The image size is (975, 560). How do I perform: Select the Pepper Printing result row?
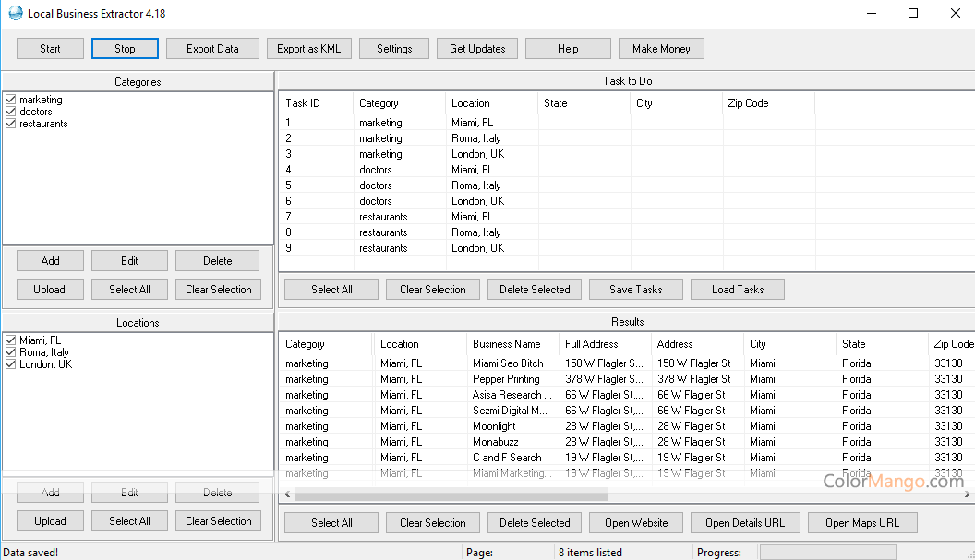[506, 379]
